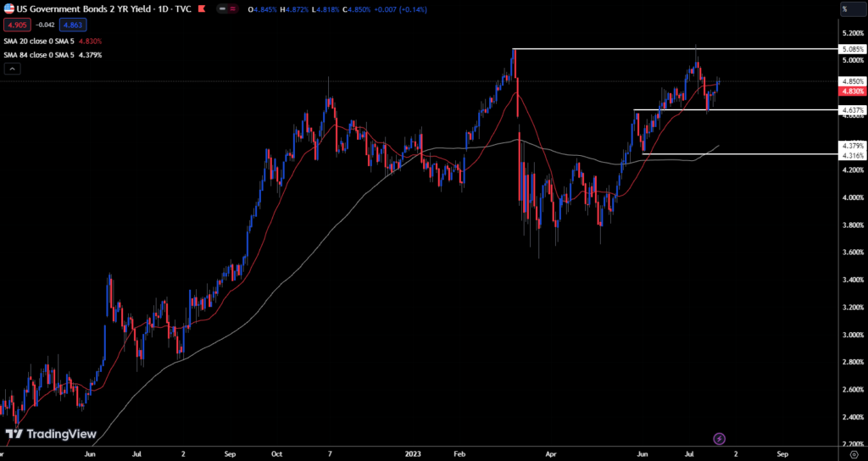Click the -0.042 change value in header

pos(45,25)
